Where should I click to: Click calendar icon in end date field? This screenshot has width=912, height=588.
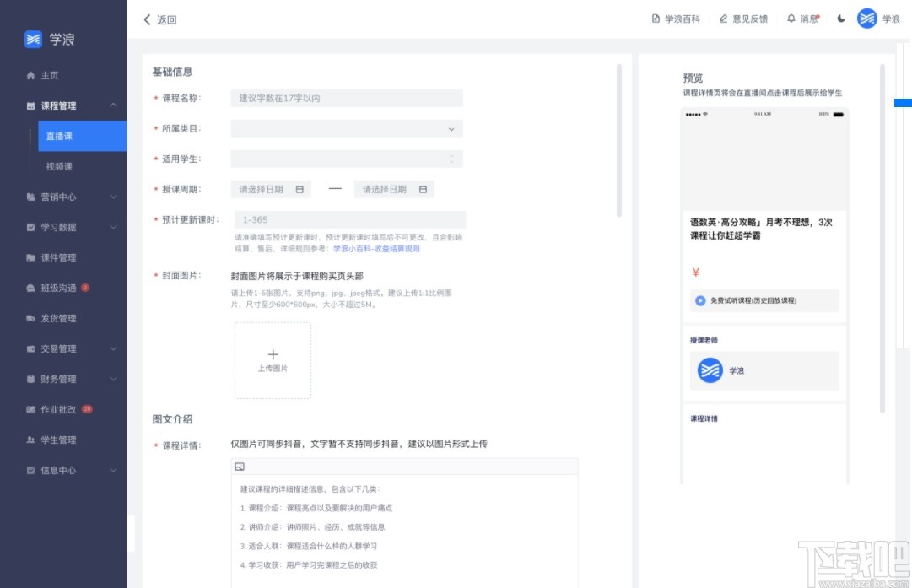coord(423,190)
